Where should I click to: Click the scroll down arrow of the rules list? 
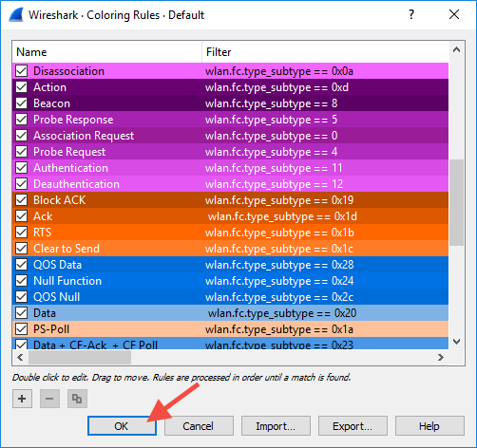coord(456,342)
